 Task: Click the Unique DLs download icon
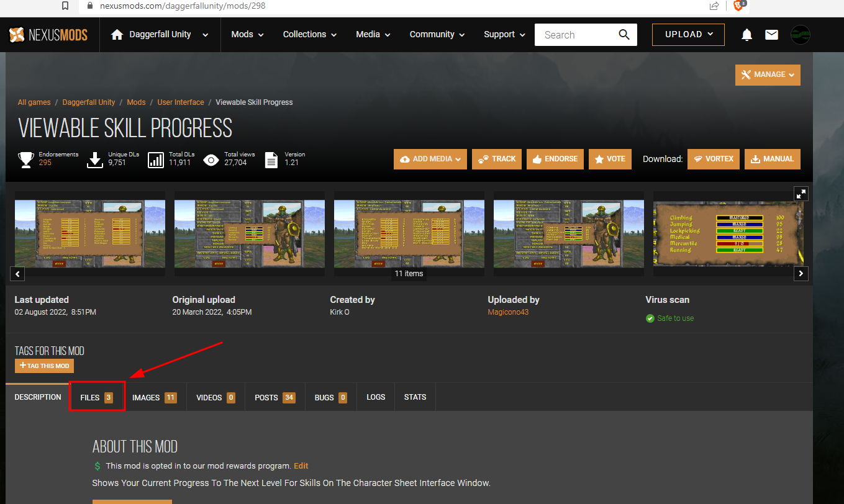tap(94, 160)
